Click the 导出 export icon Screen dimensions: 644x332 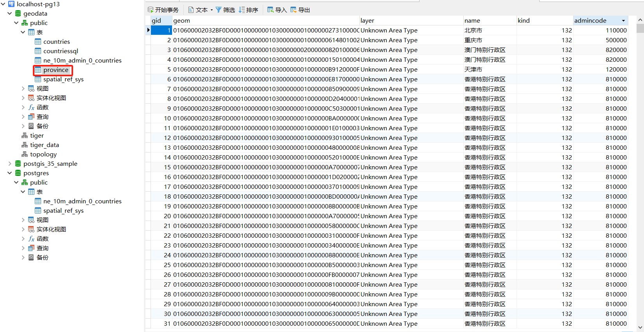tap(294, 10)
